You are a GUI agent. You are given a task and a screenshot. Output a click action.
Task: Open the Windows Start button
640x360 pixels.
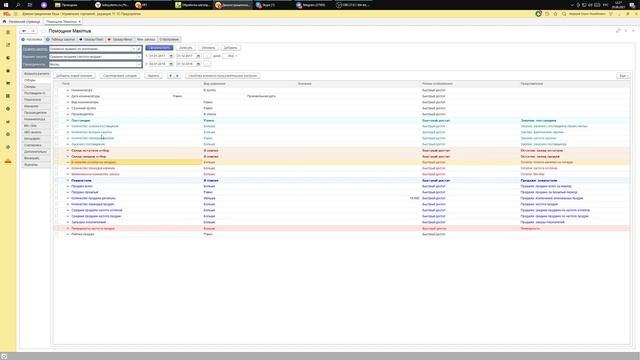(x=6, y=5)
